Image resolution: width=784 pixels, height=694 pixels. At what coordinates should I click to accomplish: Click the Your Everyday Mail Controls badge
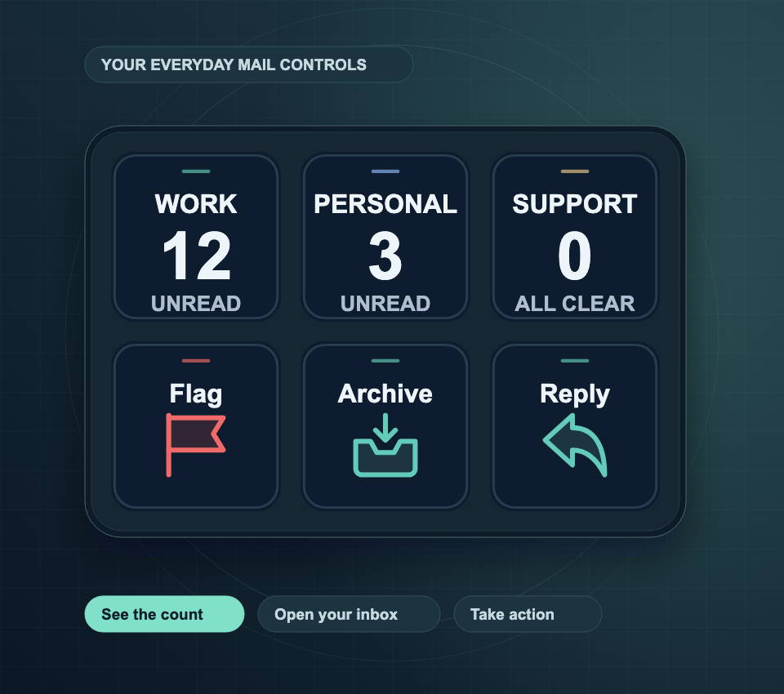[249, 65]
